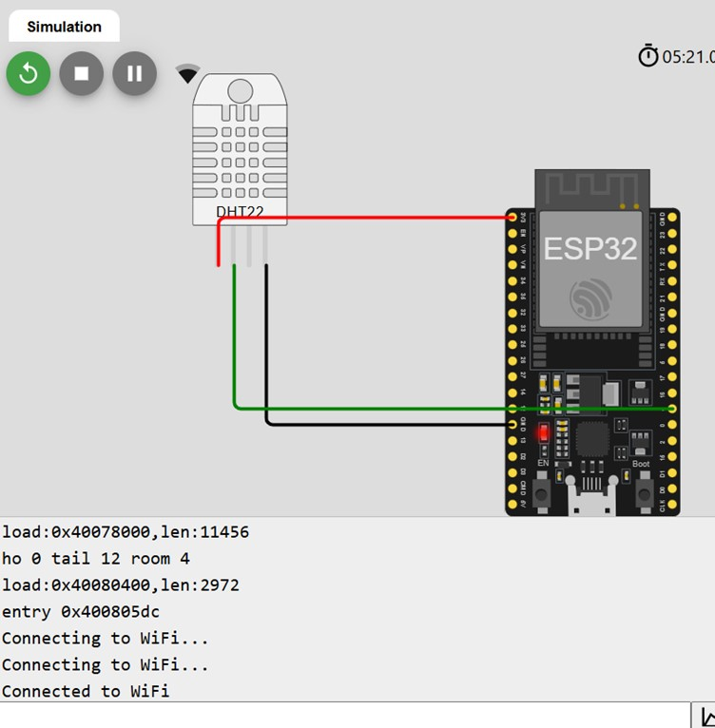Click the WiFi signal icon
Screen dimensions: 715x728
(187, 74)
